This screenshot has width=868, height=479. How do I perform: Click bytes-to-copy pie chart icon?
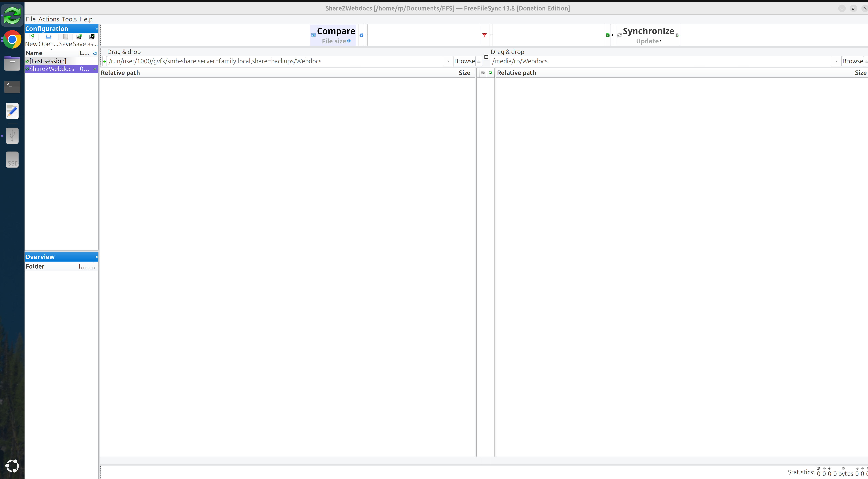tap(843, 468)
